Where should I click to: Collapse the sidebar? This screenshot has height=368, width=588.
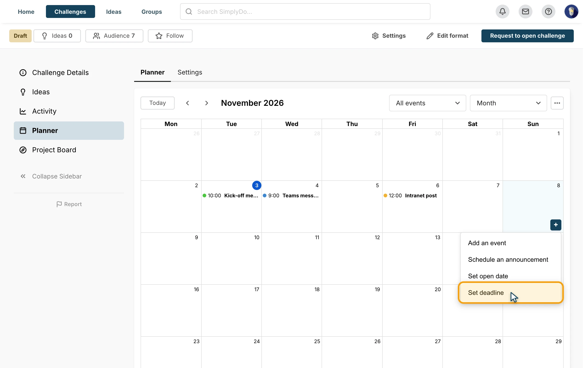click(51, 176)
